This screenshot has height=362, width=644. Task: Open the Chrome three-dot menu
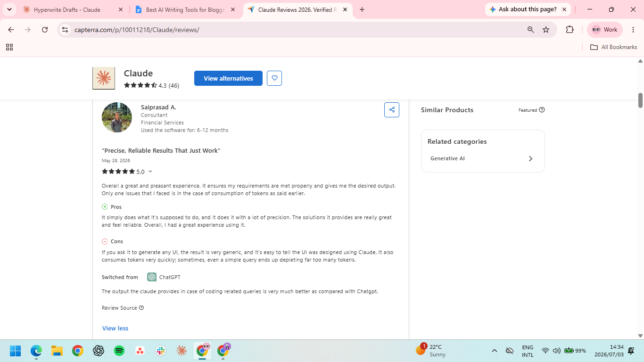click(633, 30)
